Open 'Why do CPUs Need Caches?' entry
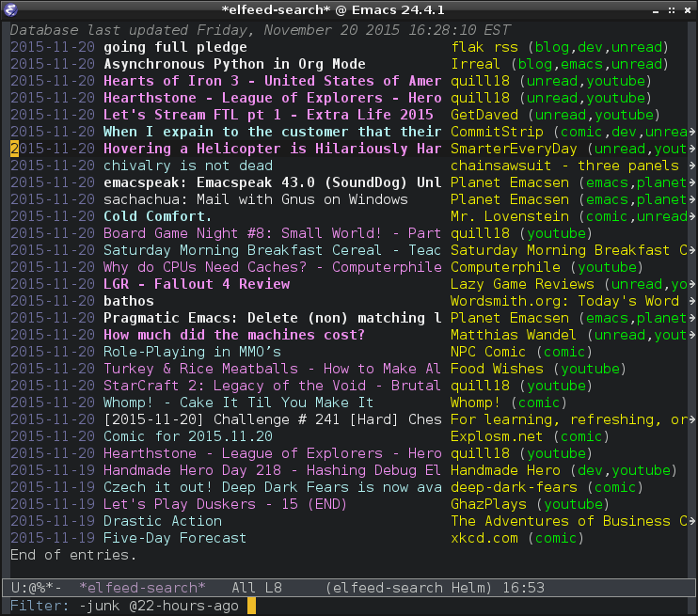698x616 pixels. click(x=272, y=267)
